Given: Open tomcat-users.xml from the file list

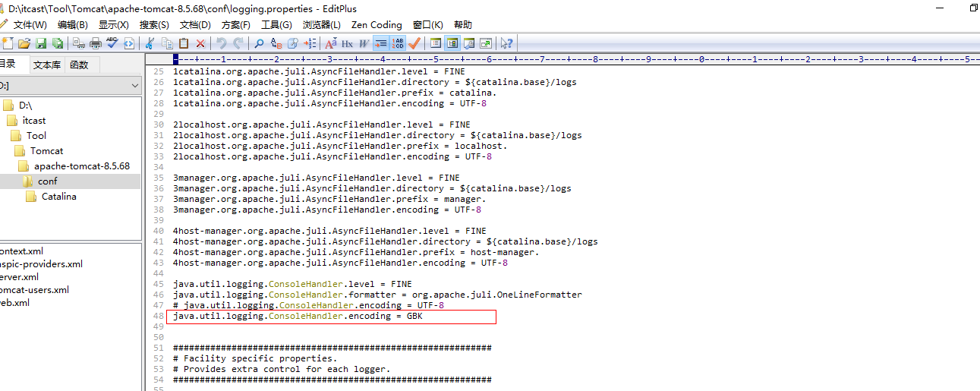Looking at the screenshot, I should coord(33,289).
